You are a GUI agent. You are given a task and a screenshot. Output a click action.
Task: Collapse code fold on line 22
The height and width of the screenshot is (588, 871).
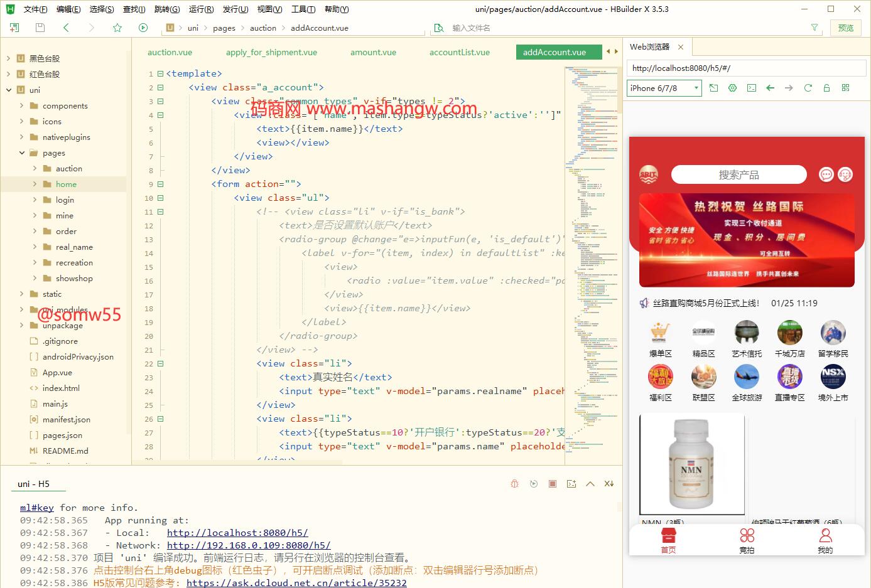(x=160, y=363)
